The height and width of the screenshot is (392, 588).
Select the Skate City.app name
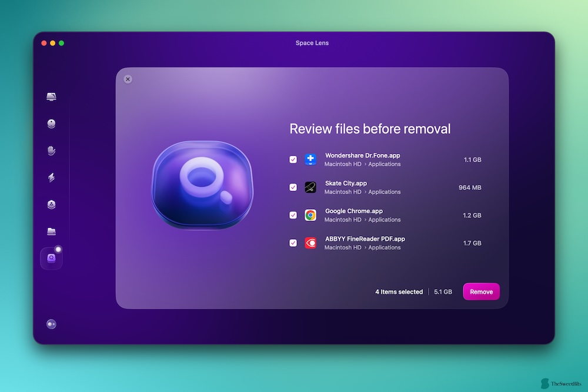[346, 183]
